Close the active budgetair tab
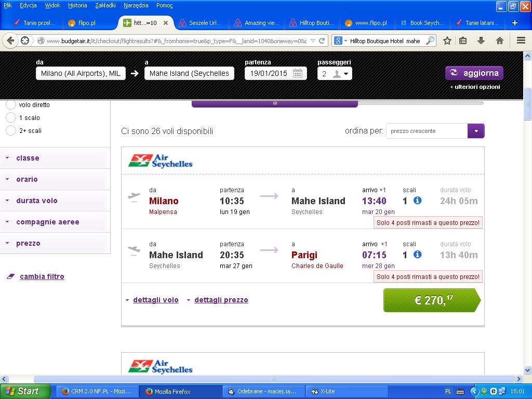The width and height of the screenshot is (532, 399). pyautogui.click(x=166, y=23)
